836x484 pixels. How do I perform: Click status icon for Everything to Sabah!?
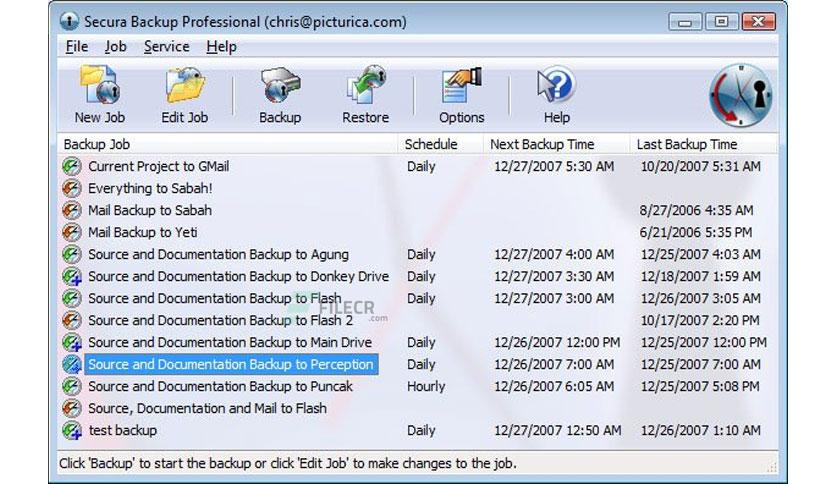(x=71, y=188)
